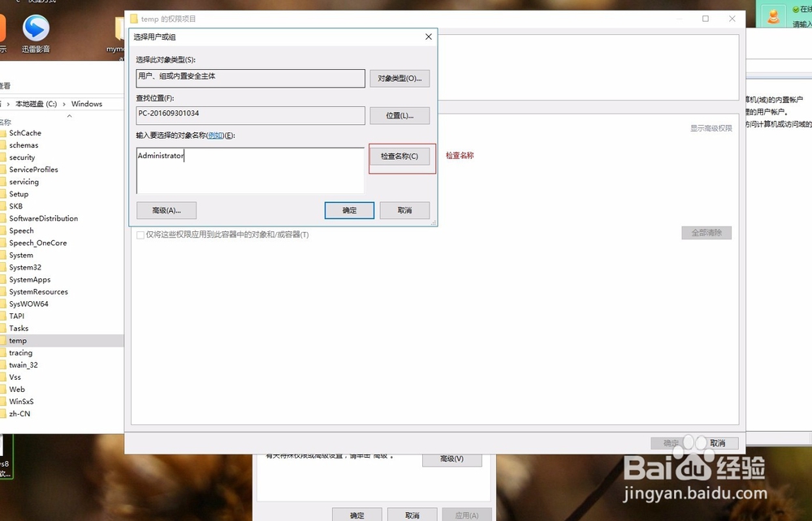
Task: Open the 迅雷影音 desktop icon
Action: coord(36,34)
